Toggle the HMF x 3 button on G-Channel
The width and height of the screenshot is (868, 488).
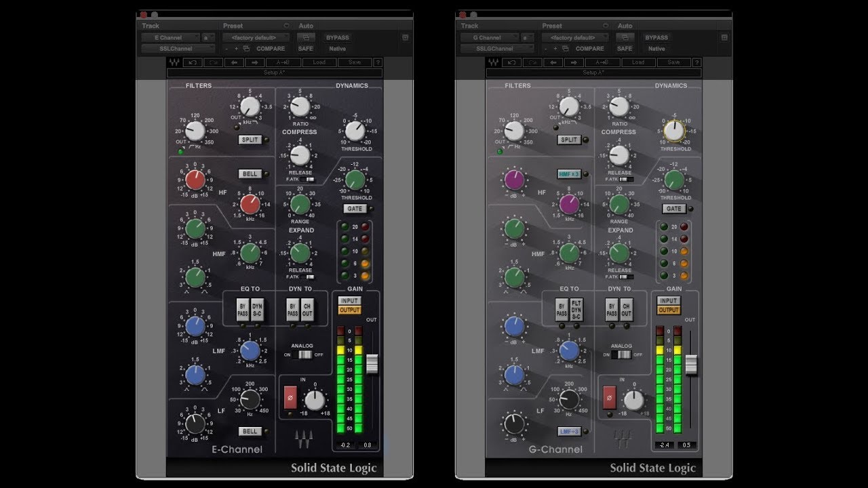click(x=569, y=174)
